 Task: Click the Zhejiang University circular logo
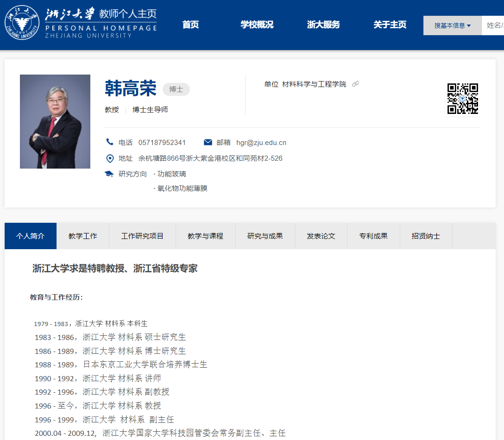22,23
